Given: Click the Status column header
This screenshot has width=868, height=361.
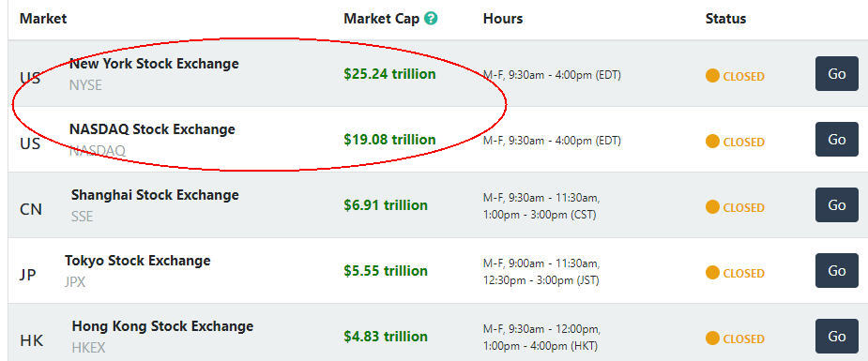Looking at the screenshot, I should [x=725, y=18].
